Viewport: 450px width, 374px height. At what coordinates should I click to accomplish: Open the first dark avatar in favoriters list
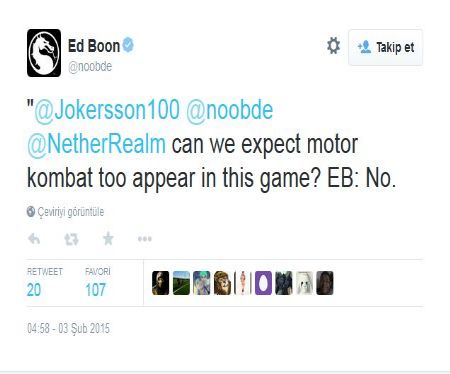160,283
